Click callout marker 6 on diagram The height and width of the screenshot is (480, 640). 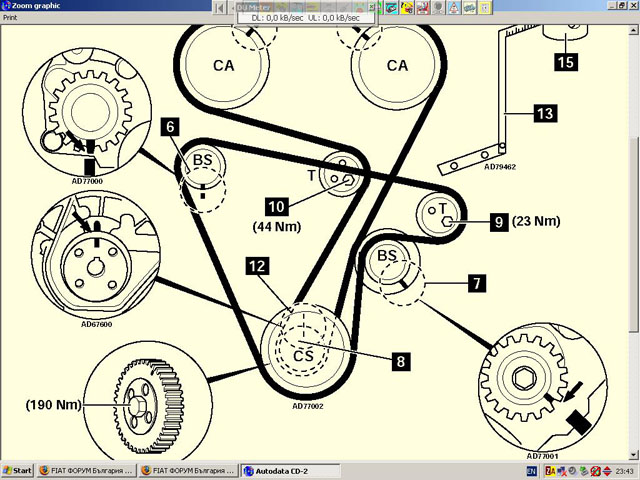[x=171, y=127]
